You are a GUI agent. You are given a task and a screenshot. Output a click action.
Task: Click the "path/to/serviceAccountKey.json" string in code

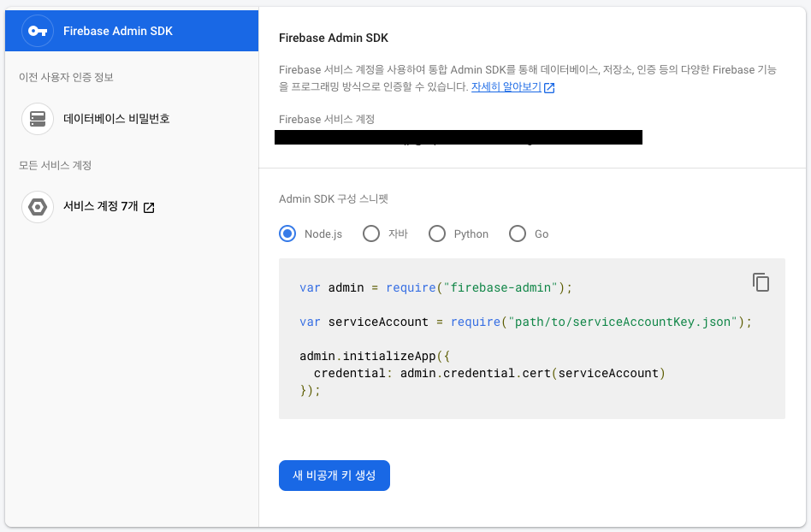click(x=623, y=322)
